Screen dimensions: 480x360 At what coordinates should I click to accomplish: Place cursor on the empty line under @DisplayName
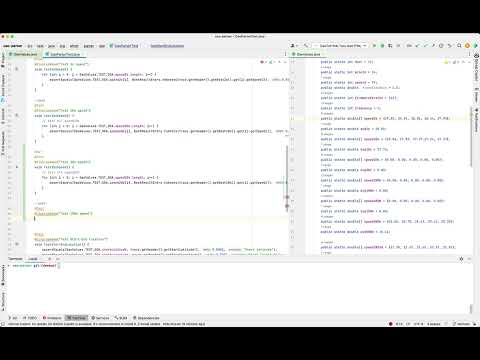(157, 219)
